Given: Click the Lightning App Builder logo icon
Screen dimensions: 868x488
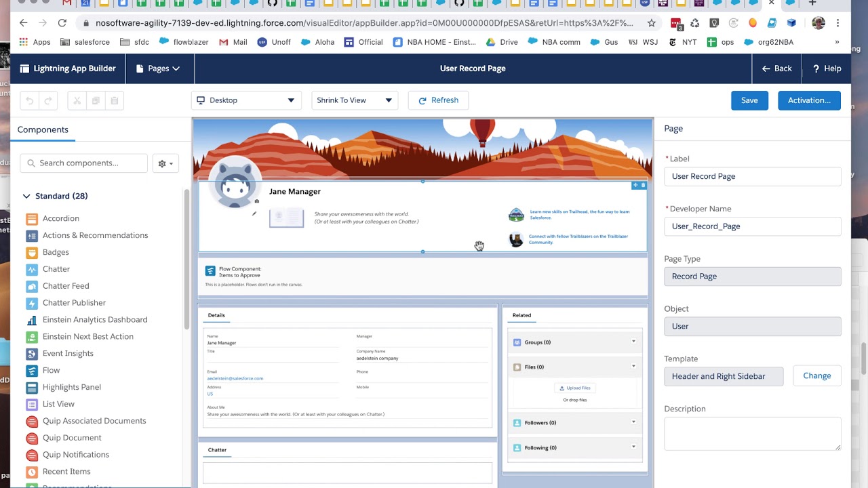Looking at the screenshot, I should tap(25, 68).
